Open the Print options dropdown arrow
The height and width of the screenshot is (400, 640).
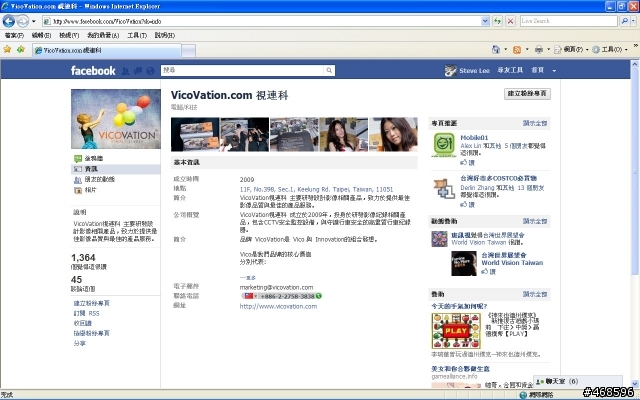click(x=548, y=49)
